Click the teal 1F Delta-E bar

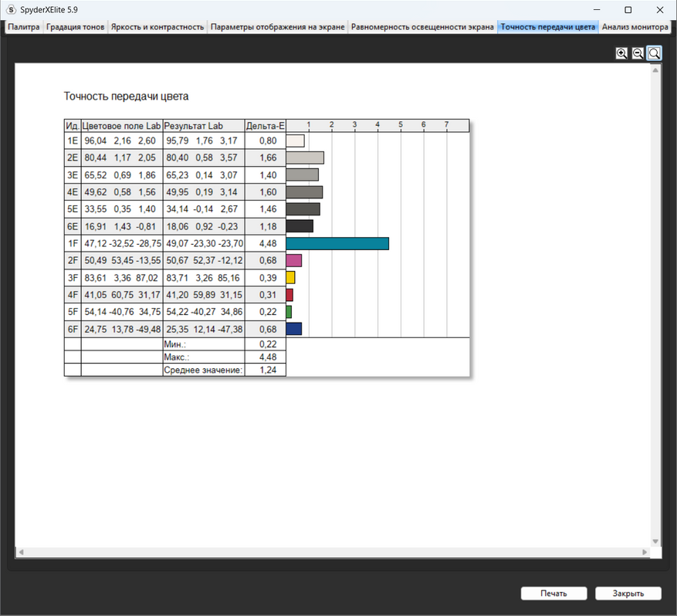[337, 243]
